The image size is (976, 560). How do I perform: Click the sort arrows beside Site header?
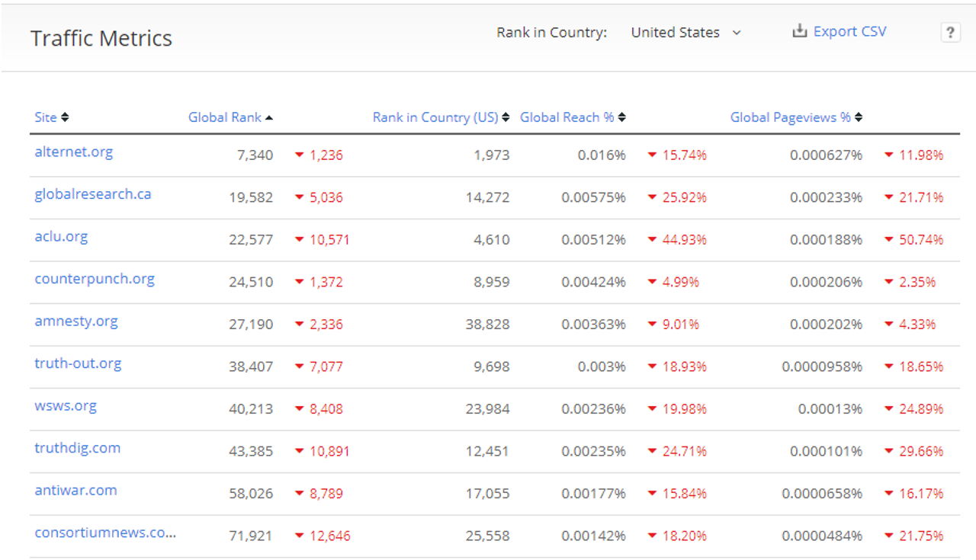tap(65, 117)
